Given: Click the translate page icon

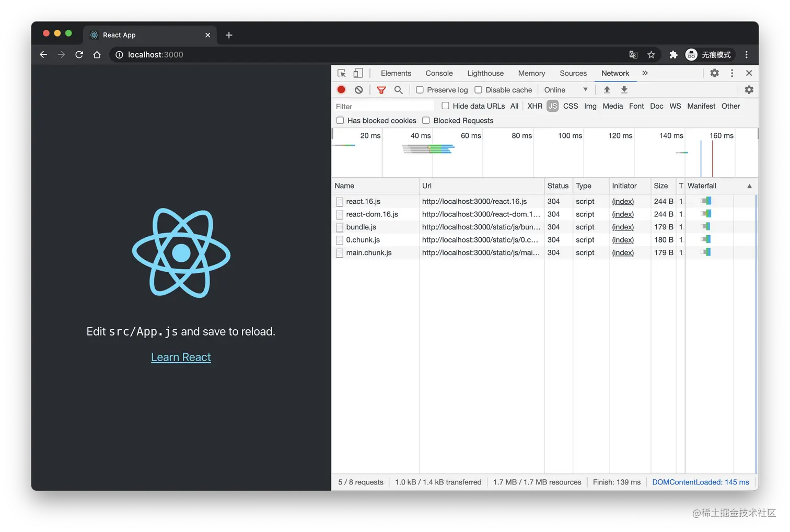Looking at the screenshot, I should point(633,54).
